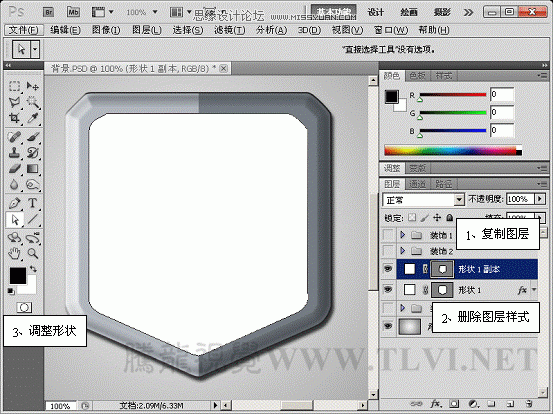Open the 滤镜(T) menu
This screenshot has width=553, height=414.
point(229,30)
